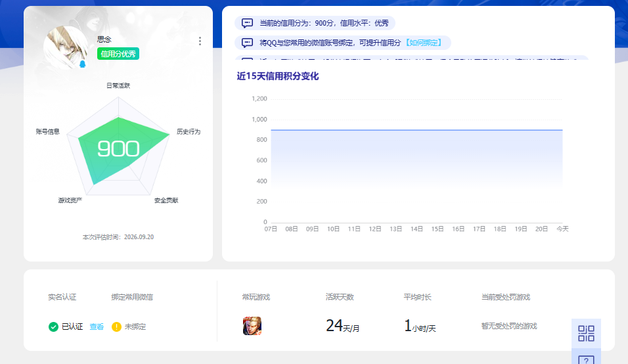Image resolution: width=628 pixels, height=364 pixels.
Task: Click chat icon beside WeChat binding tip
Action: click(247, 43)
